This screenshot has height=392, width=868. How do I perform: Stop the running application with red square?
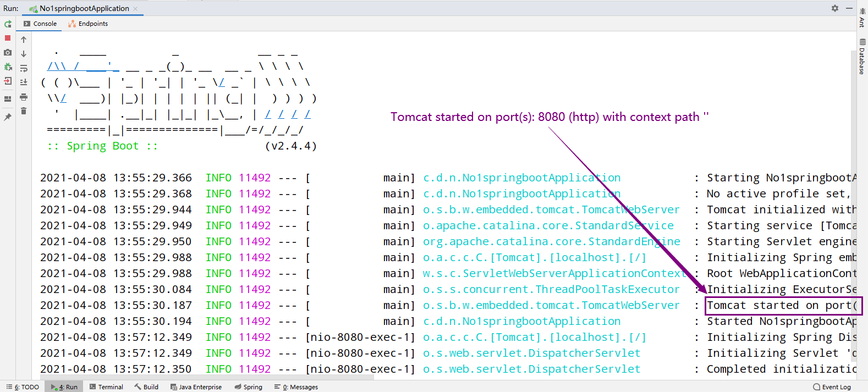click(8, 38)
